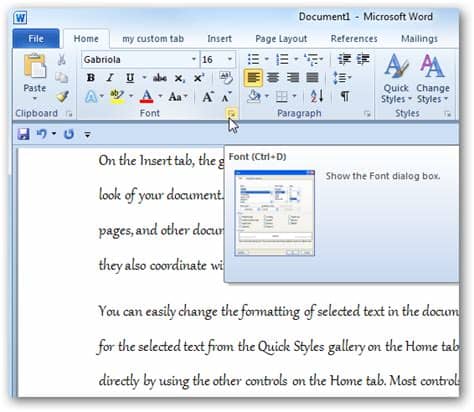Click Redo icon in Quick Access Toolbar
Screen dimensions: 474x412
coord(69,134)
